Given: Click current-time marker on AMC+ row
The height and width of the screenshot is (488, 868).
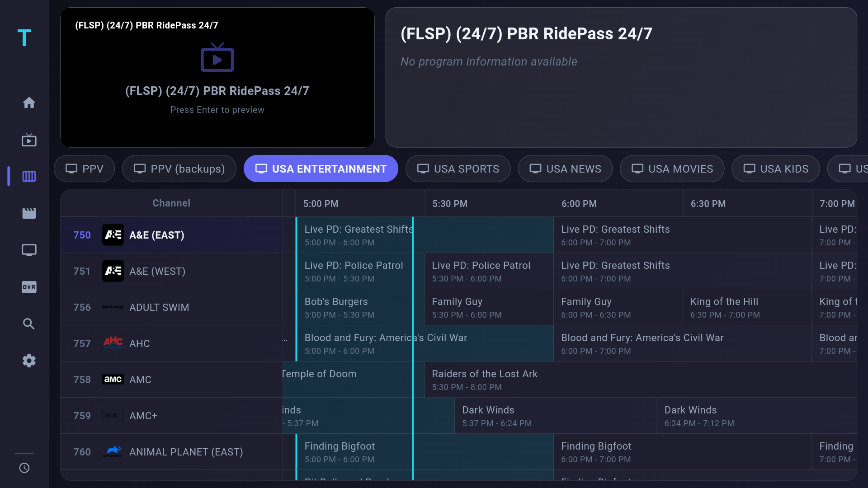Looking at the screenshot, I should click(x=413, y=416).
